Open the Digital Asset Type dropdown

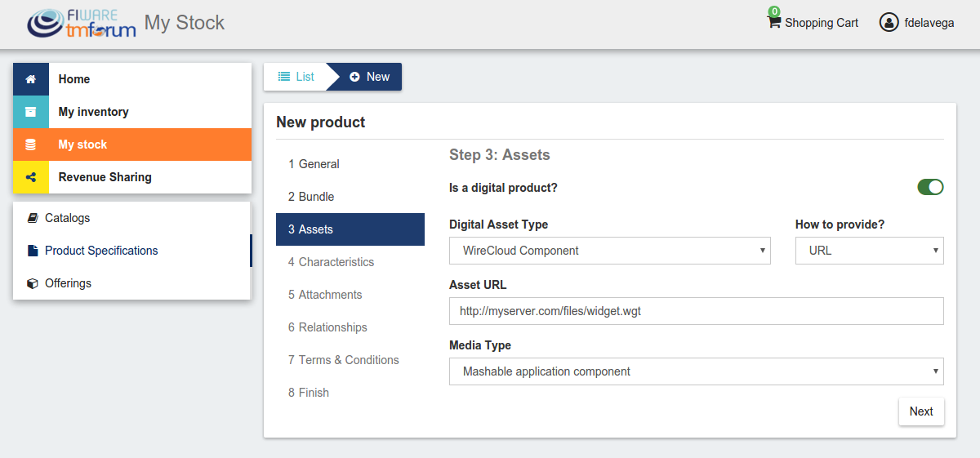610,251
